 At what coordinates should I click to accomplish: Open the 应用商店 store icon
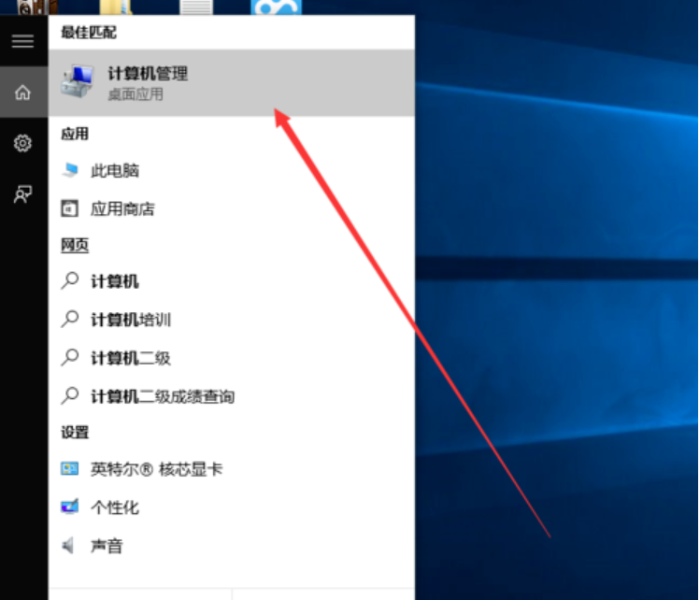[71, 208]
